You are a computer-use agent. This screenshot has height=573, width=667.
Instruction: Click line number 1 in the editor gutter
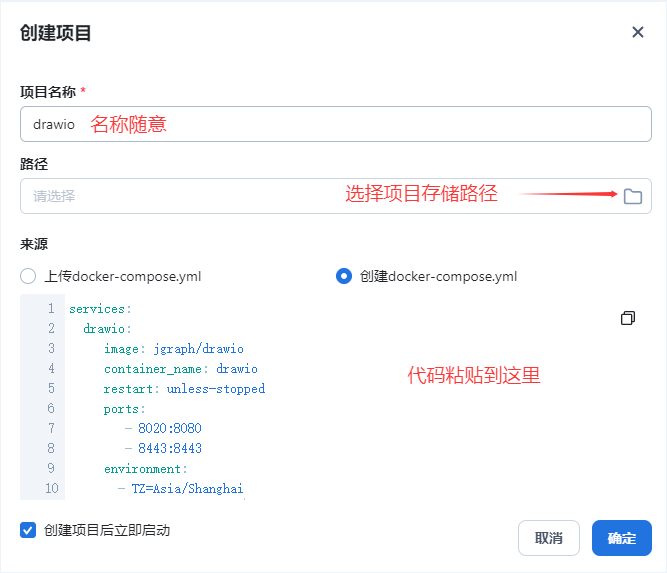[50, 309]
